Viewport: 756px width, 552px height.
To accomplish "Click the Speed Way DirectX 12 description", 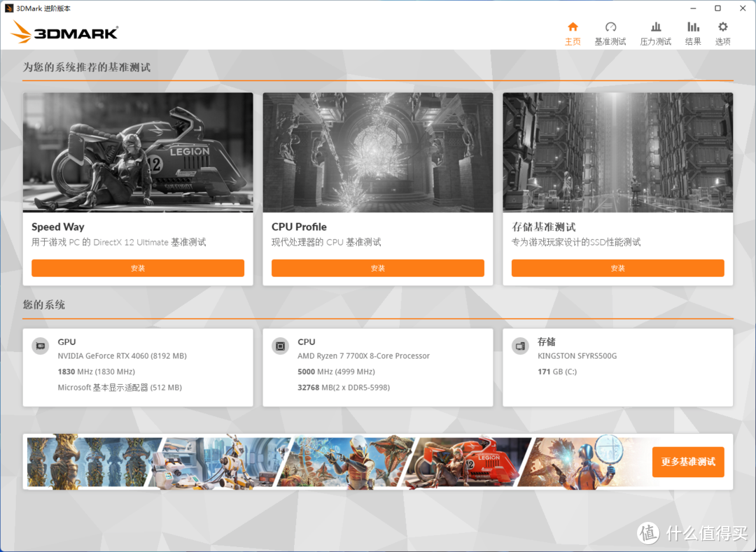I will [x=118, y=242].
